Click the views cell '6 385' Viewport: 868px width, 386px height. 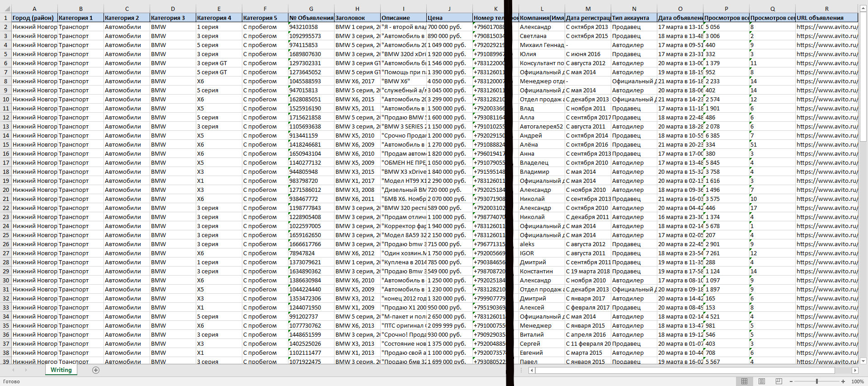[x=726, y=135]
